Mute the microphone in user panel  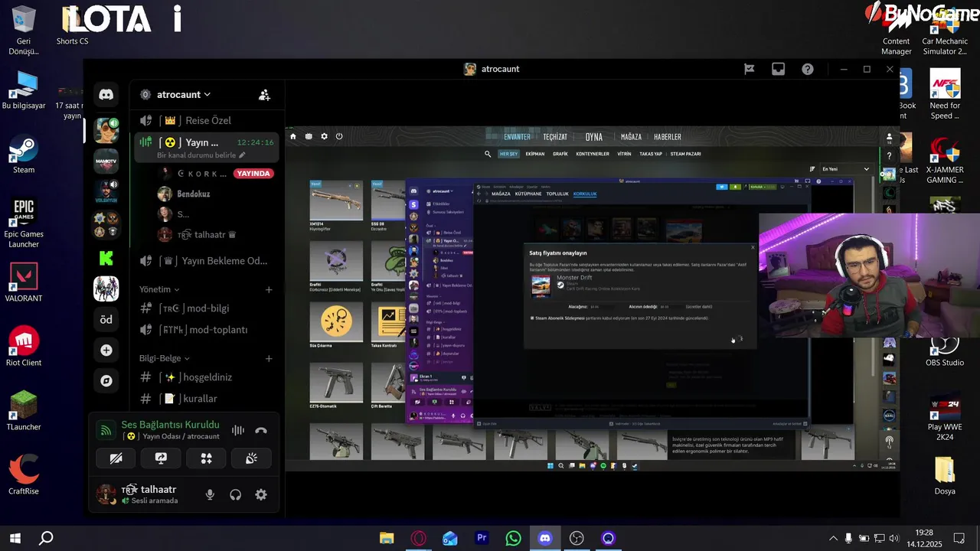coord(210,495)
